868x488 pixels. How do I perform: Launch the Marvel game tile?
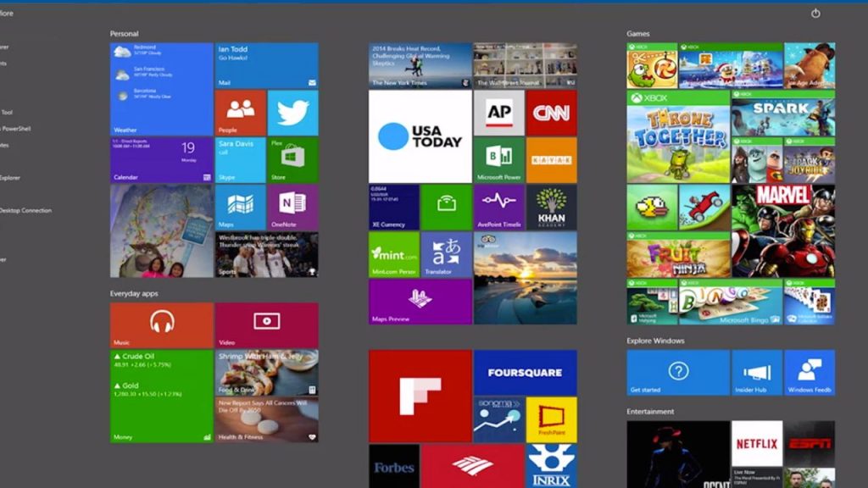pos(782,231)
